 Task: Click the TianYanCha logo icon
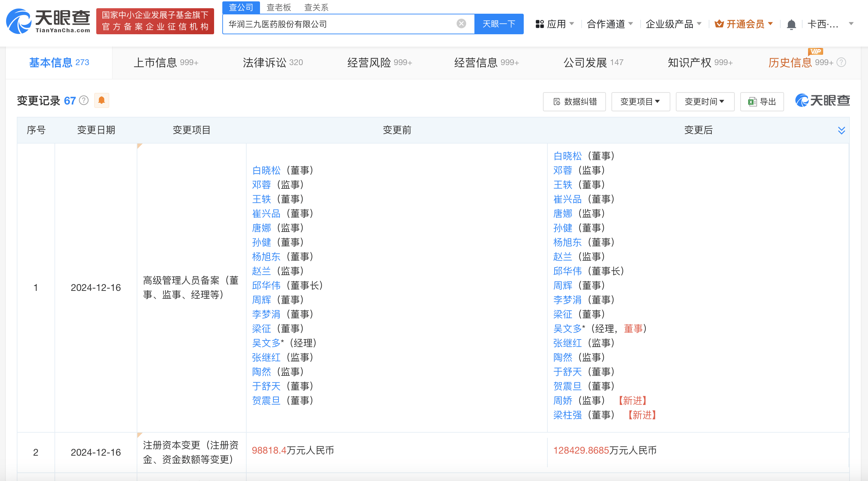click(19, 21)
